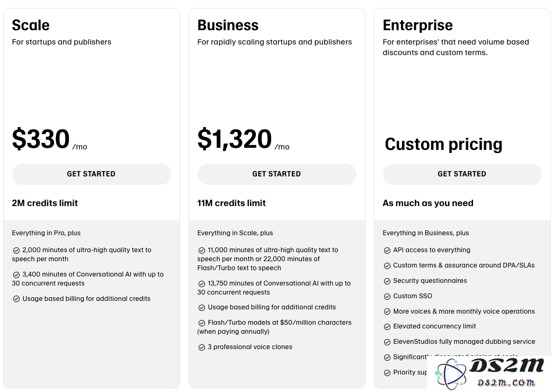This screenshot has height=392, width=553.
Task: Click the checkmark beside Elevated concurrency limit
Action: (387, 327)
